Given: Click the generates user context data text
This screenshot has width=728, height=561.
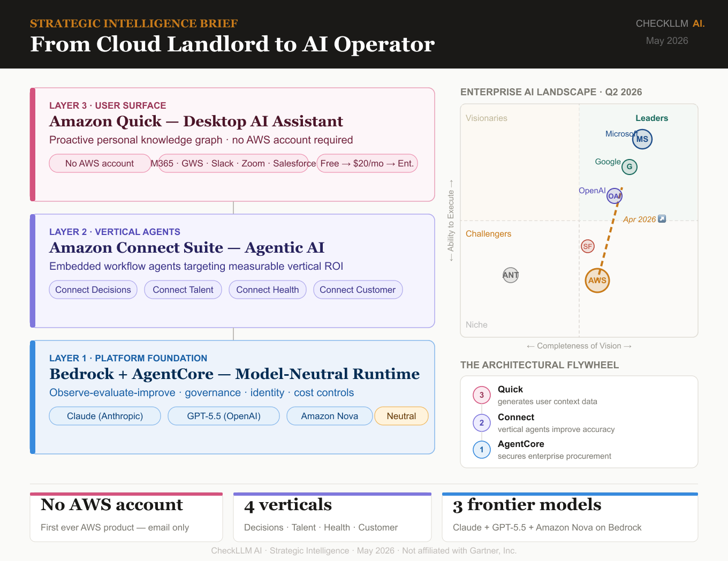Looking at the screenshot, I should [x=548, y=401].
